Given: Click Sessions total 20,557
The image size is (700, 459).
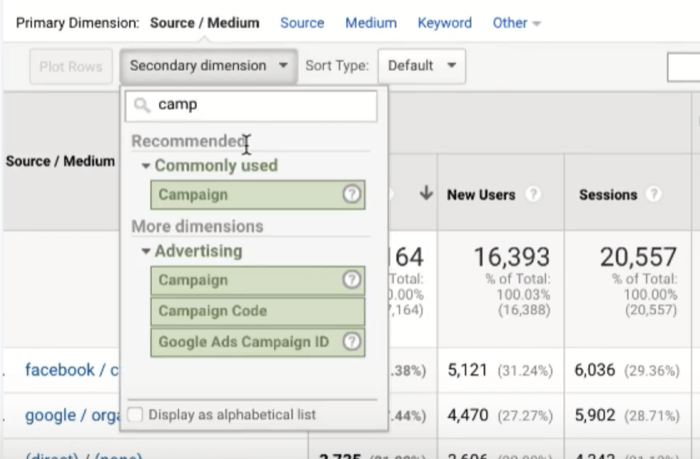Looking at the screenshot, I should pyautogui.click(x=638, y=257).
